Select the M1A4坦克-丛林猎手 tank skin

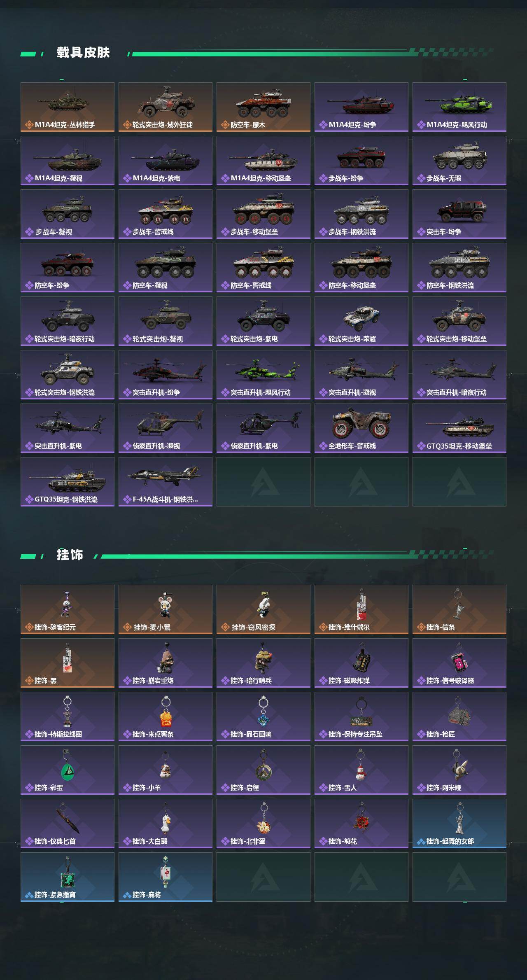tap(68, 107)
